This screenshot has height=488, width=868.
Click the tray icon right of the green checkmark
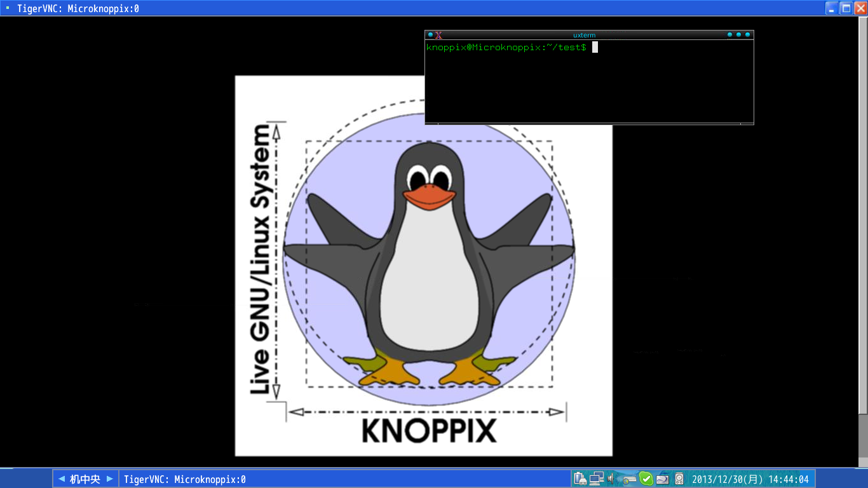(663, 479)
